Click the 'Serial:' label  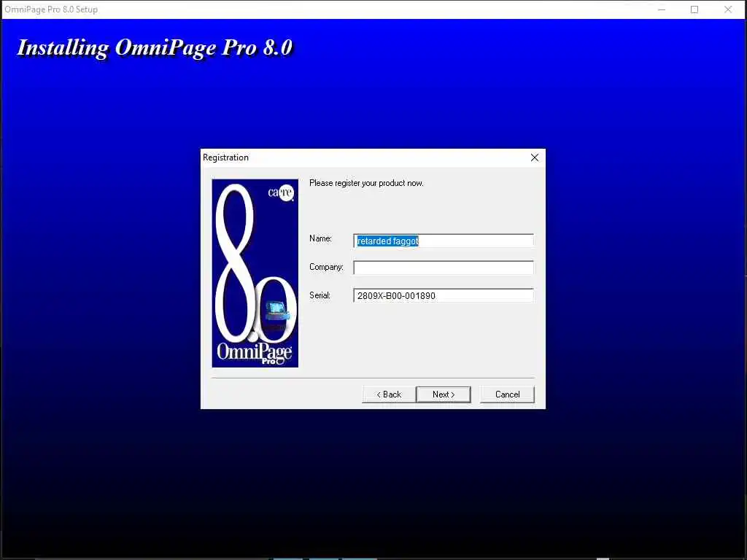pos(320,295)
